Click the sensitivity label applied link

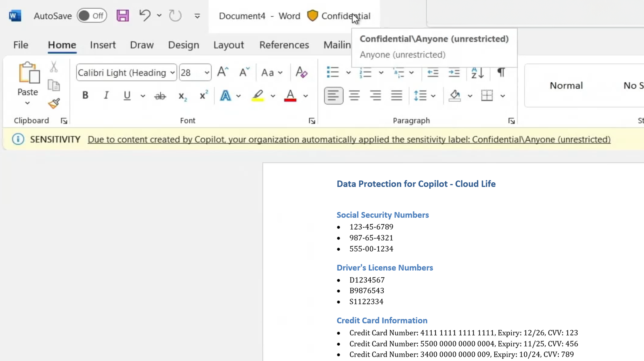[x=349, y=139]
